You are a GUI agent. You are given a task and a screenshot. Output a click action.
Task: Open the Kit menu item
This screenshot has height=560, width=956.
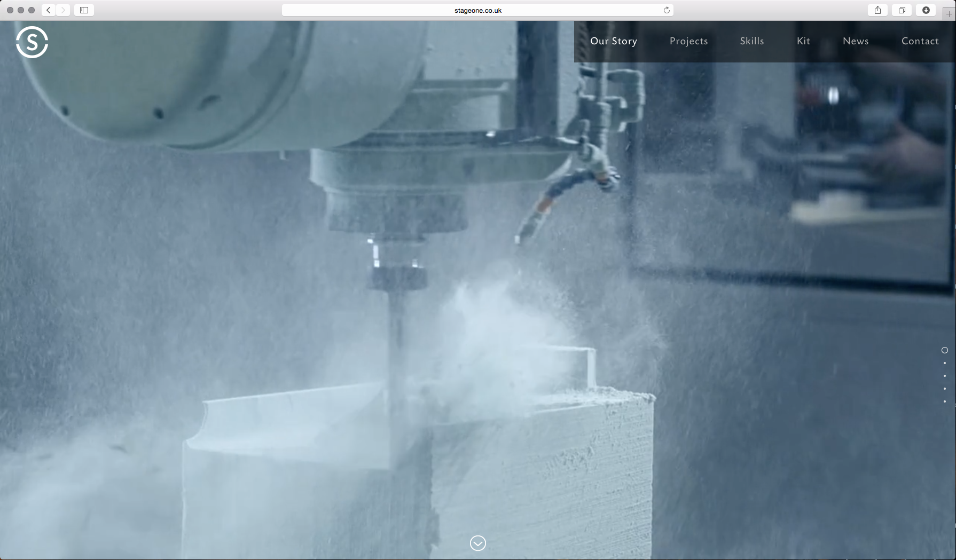(x=804, y=41)
